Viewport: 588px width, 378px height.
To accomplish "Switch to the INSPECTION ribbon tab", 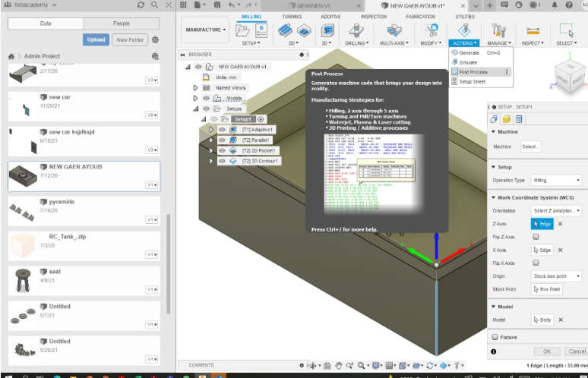I will pos(374,17).
